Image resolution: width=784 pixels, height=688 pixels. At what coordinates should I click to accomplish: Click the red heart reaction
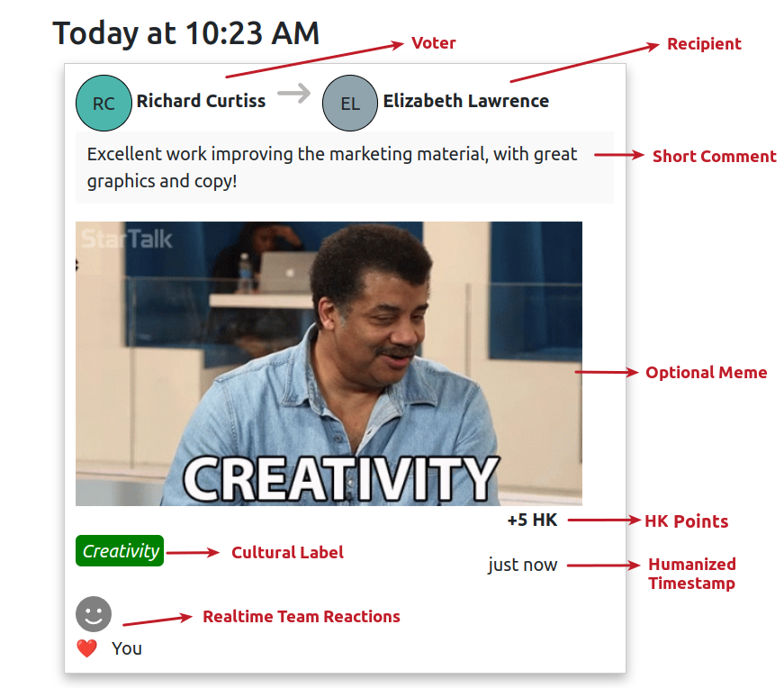point(87,648)
